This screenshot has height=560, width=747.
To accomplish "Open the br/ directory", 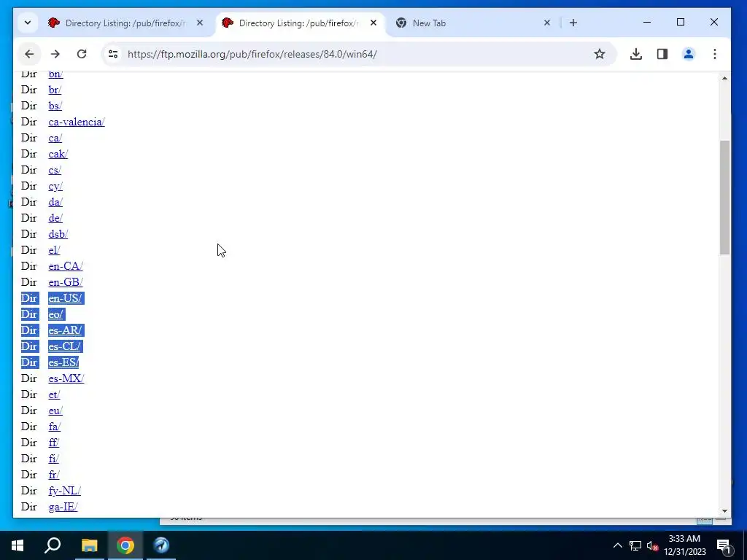I will (x=55, y=90).
